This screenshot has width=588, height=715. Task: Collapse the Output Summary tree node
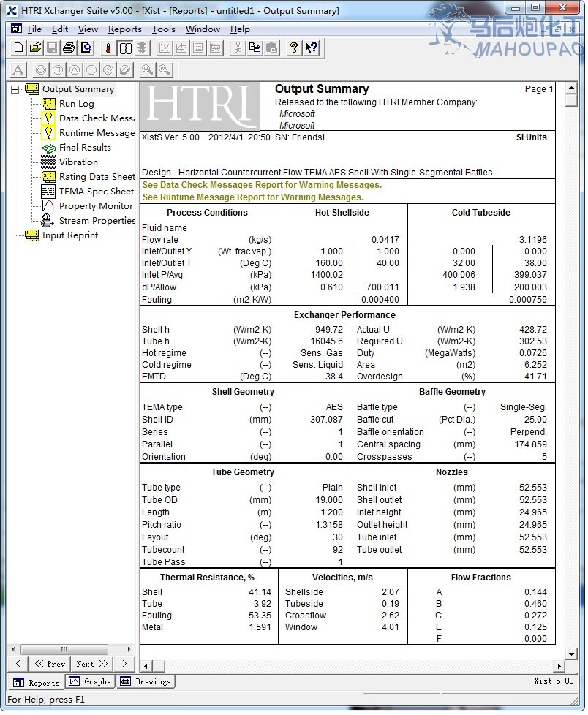point(15,89)
